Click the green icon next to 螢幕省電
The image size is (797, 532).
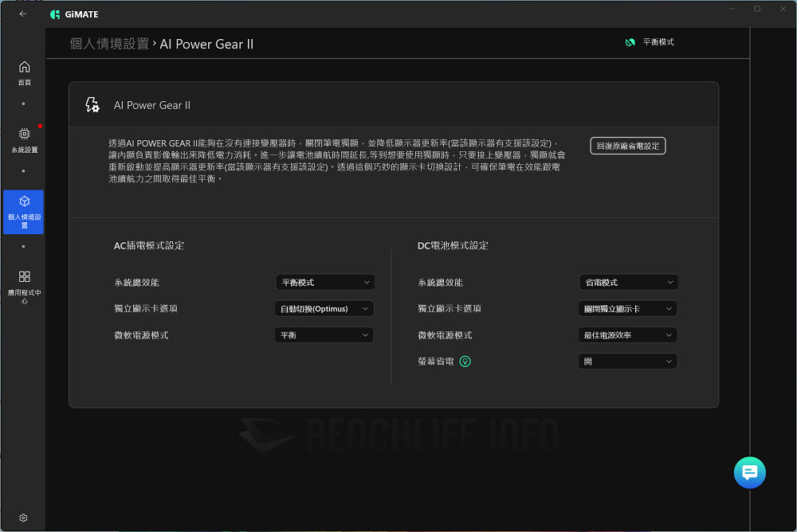pos(465,361)
